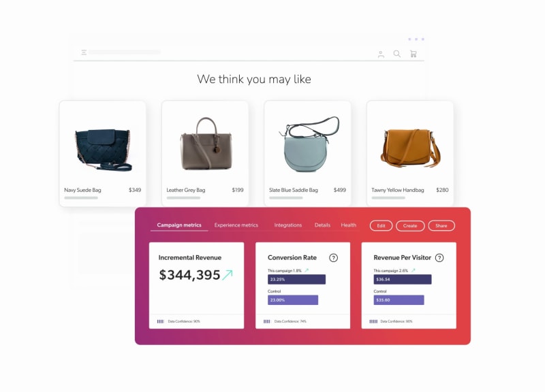Open the search magnifier icon
Image resolution: width=545 pixels, height=392 pixels.
[x=397, y=54]
